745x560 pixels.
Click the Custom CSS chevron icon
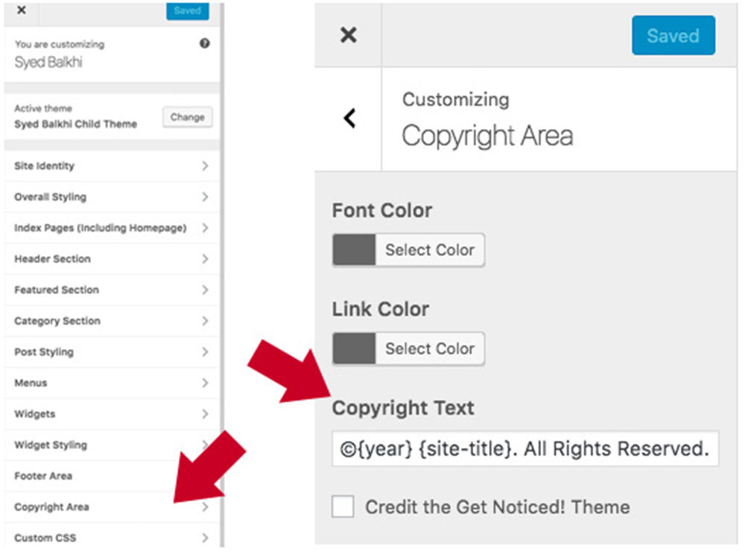pyautogui.click(x=205, y=538)
